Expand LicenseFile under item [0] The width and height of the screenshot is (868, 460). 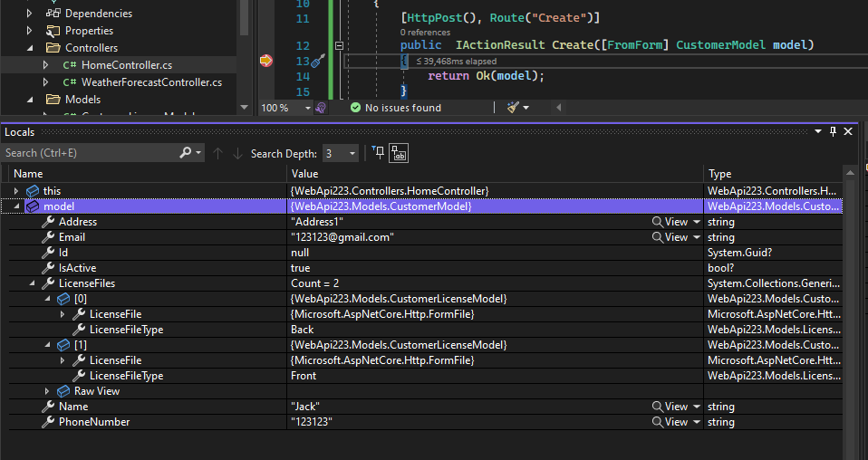[x=63, y=314]
